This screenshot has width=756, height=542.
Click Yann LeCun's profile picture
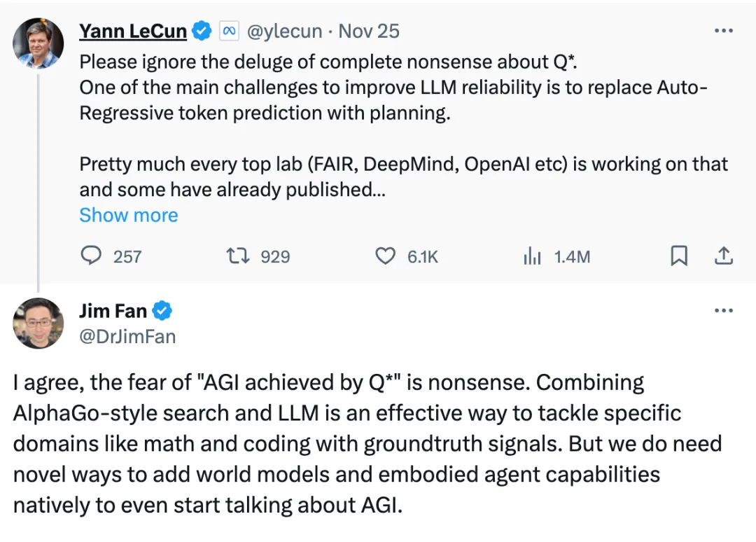pyautogui.click(x=38, y=43)
